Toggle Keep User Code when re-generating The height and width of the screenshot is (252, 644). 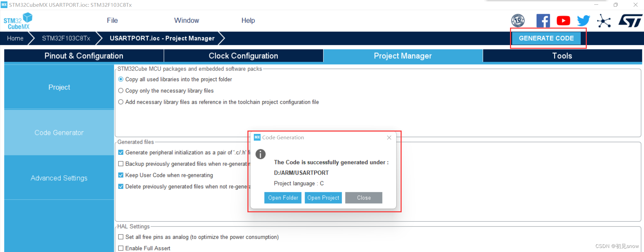coord(121,175)
